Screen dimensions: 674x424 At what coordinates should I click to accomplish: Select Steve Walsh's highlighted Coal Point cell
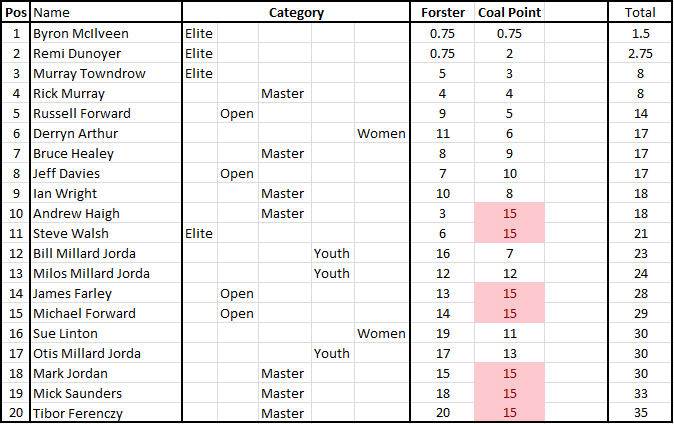(509, 233)
